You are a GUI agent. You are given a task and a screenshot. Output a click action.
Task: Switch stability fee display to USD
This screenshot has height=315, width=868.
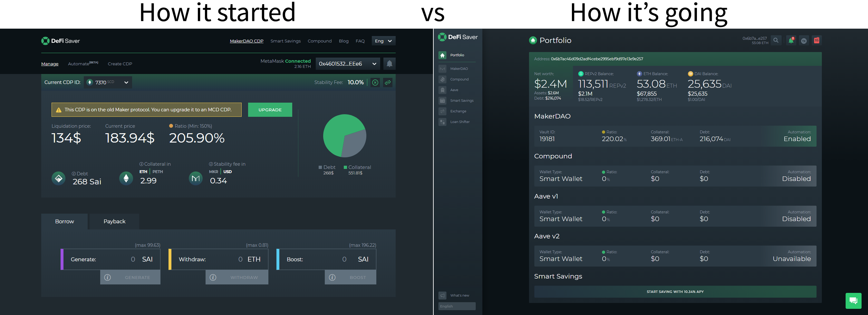click(x=227, y=171)
